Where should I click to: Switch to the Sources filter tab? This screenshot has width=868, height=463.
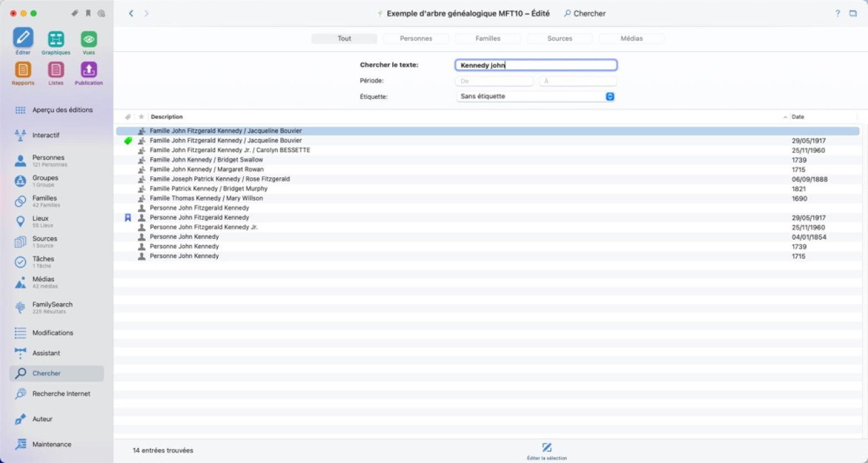(560, 38)
